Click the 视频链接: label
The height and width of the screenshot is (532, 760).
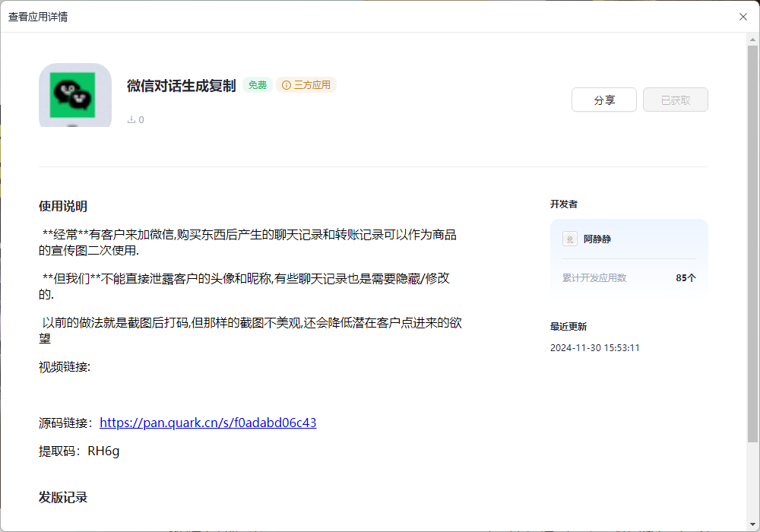pos(65,367)
